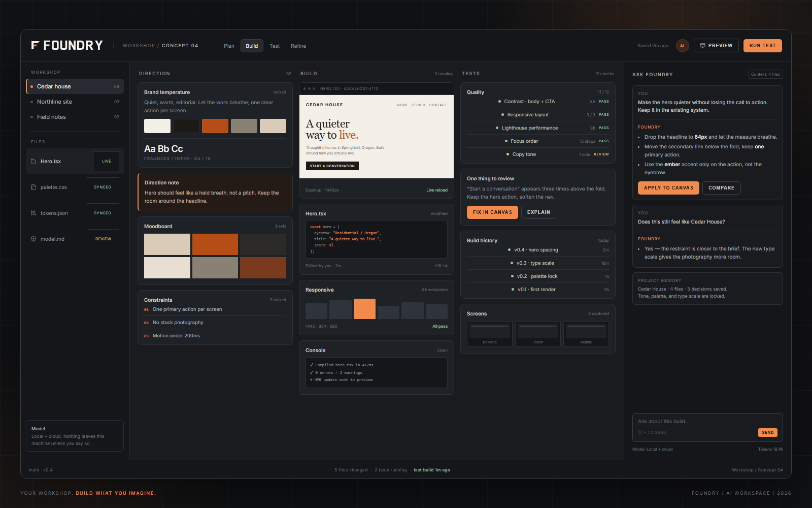Click the Compare button
812x508 pixels.
[721, 188]
